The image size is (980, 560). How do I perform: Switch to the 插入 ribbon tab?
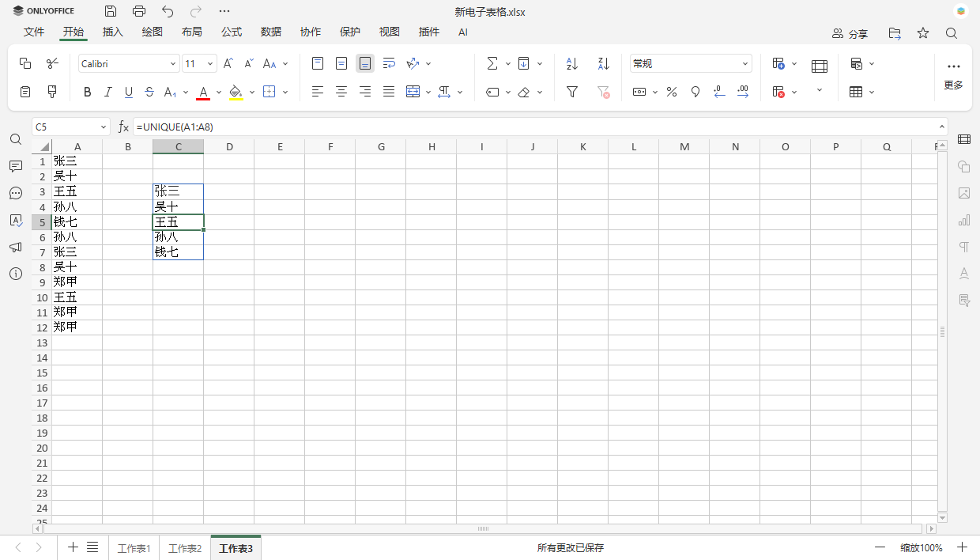click(112, 32)
